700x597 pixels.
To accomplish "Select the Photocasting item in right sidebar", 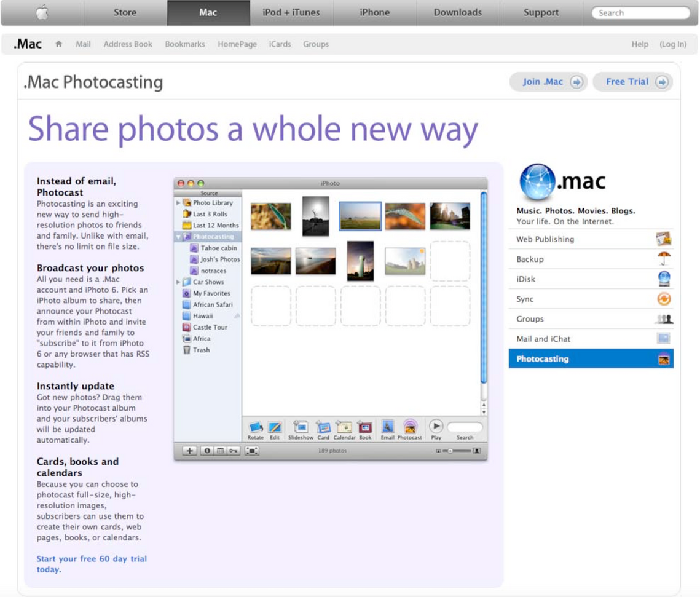I will 591,358.
